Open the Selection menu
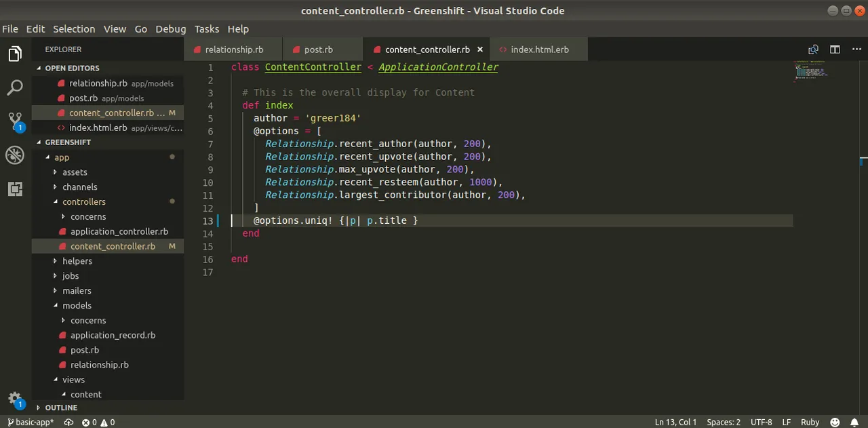The image size is (868, 428). (x=74, y=29)
